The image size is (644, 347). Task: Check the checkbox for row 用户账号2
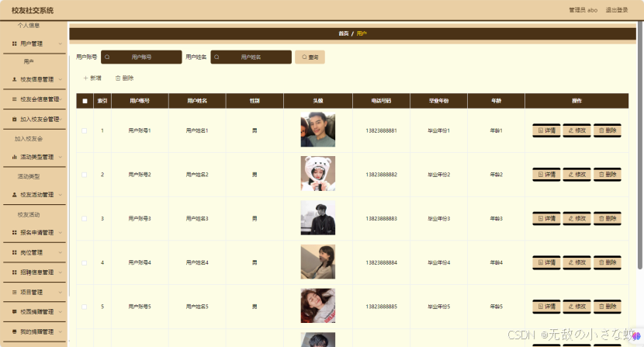(85, 175)
